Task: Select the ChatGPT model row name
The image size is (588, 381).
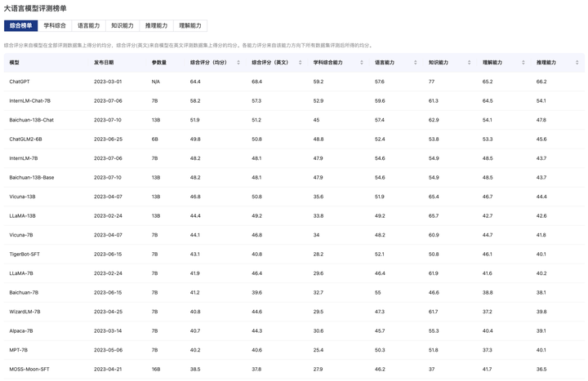Action: [x=20, y=82]
